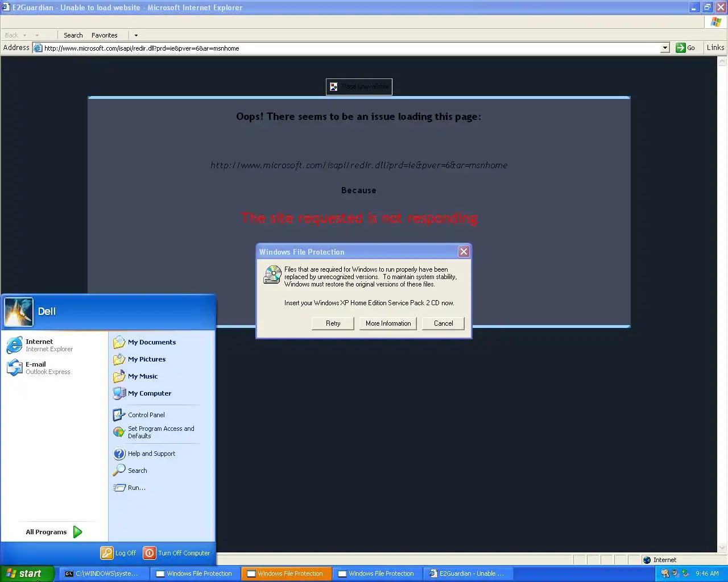Open the Control Panel icon
The width and height of the screenshot is (728, 582).
pos(119,415)
